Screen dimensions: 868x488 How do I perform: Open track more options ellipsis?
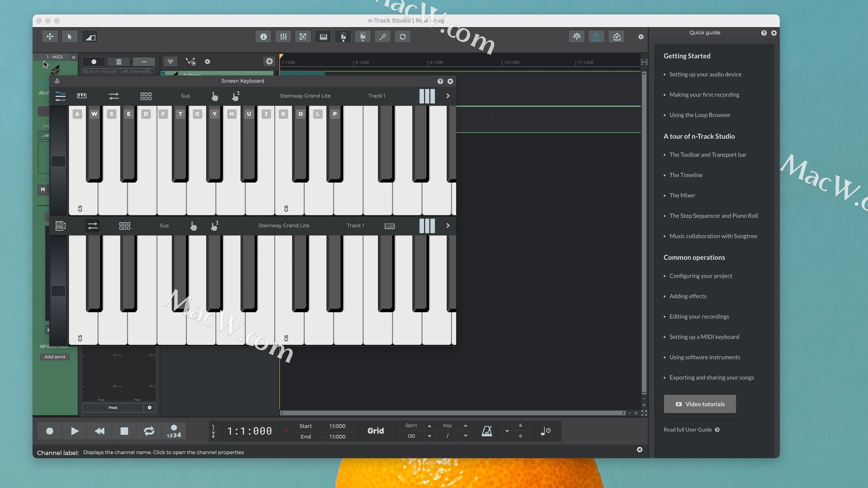click(144, 61)
